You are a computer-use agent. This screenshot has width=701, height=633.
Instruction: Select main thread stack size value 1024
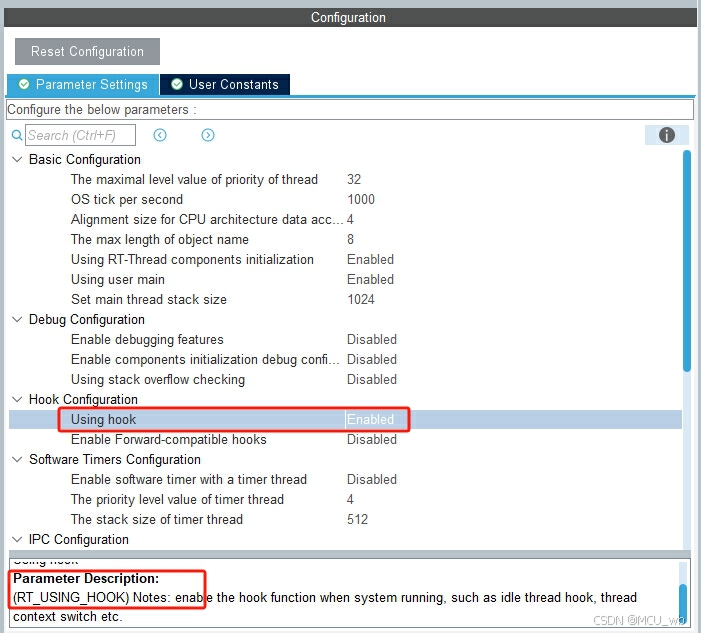tap(361, 300)
